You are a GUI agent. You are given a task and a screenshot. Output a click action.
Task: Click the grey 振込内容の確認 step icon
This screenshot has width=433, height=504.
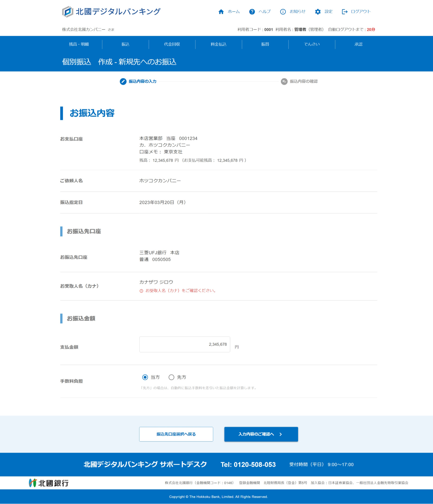[284, 81]
